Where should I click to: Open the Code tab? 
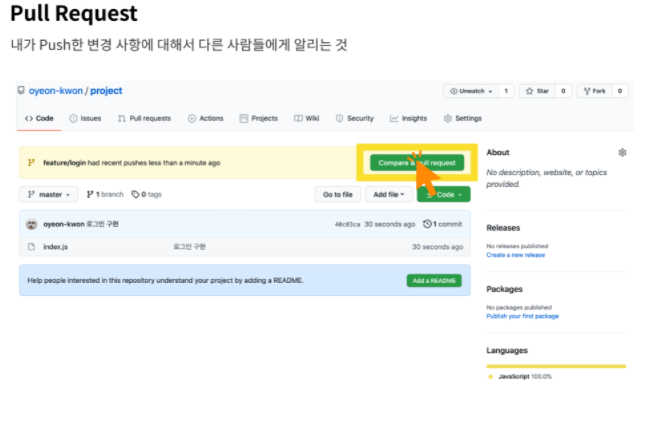[39, 118]
